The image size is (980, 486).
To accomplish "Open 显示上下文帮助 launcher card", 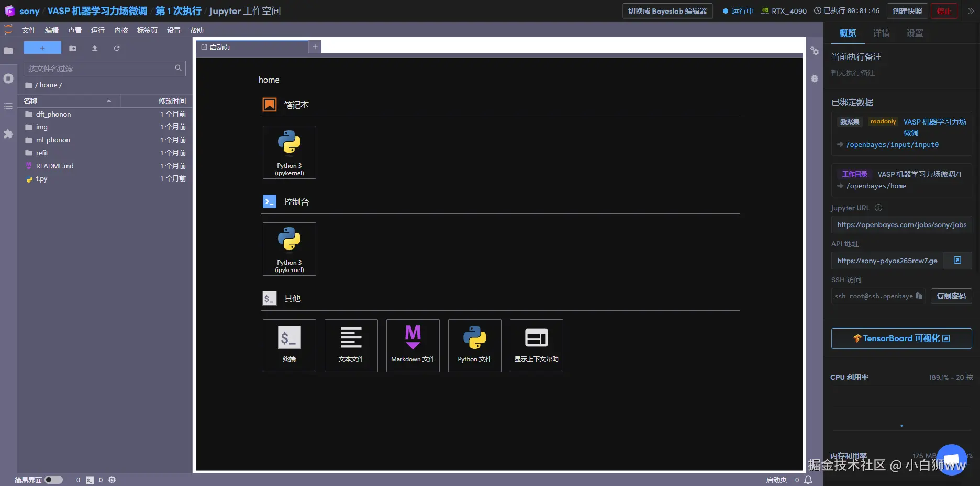I will point(537,346).
